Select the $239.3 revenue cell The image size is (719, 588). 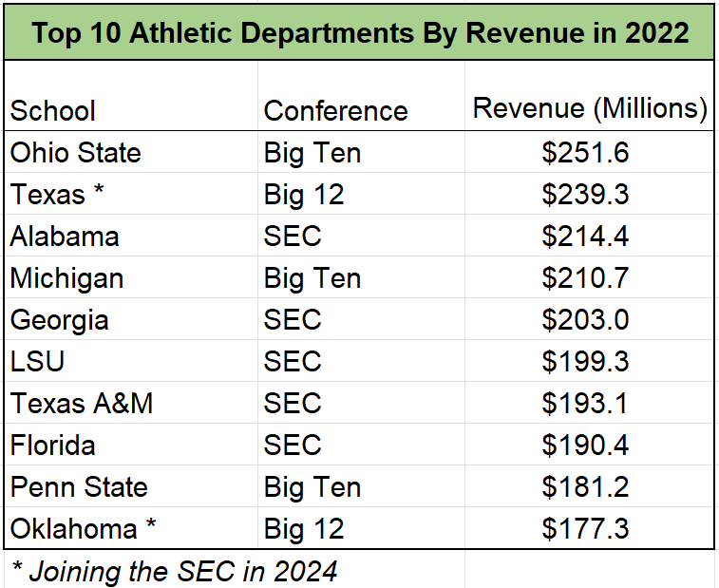[586, 195]
